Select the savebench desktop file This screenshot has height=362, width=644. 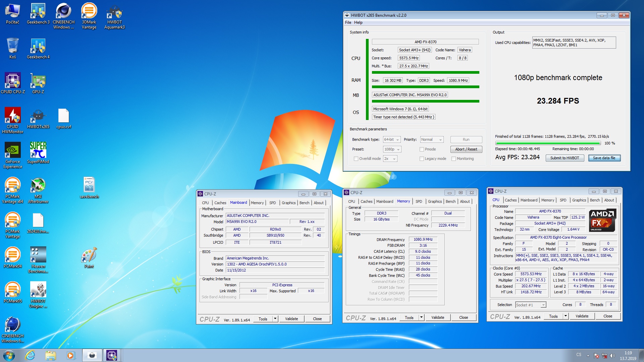click(89, 188)
